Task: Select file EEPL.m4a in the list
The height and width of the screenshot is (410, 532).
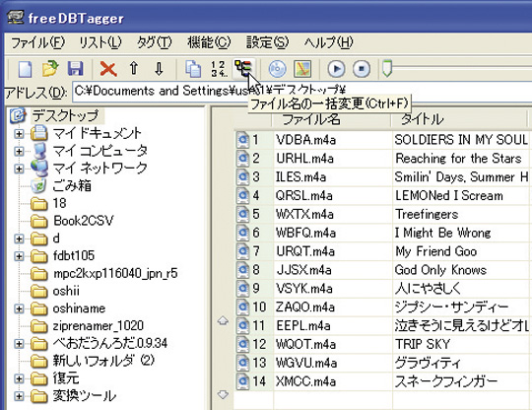Action: point(303,326)
